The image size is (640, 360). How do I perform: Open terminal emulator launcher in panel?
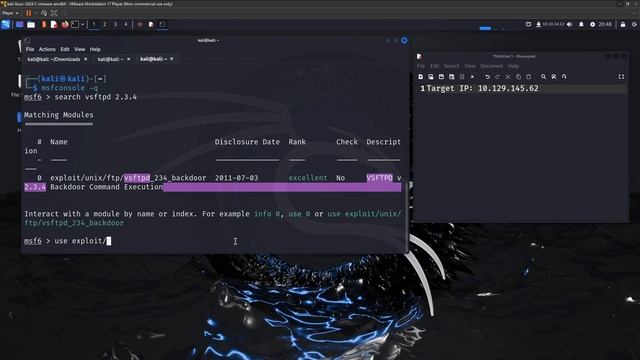pyautogui.click(x=75, y=24)
